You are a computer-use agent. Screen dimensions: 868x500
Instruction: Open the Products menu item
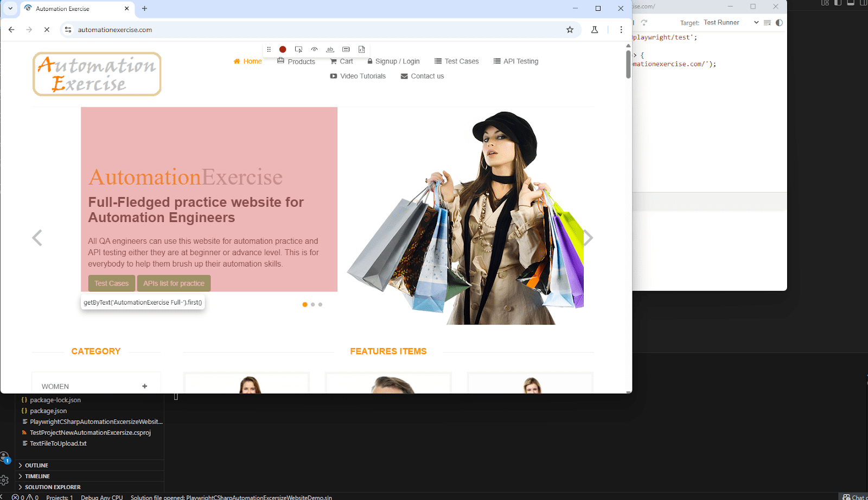(296, 61)
